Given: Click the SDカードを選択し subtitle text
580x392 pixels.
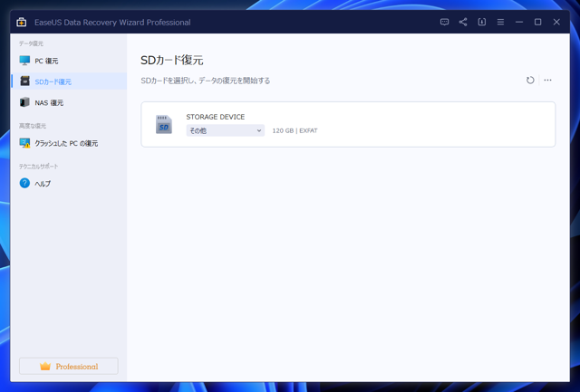Looking at the screenshot, I should pos(206,81).
